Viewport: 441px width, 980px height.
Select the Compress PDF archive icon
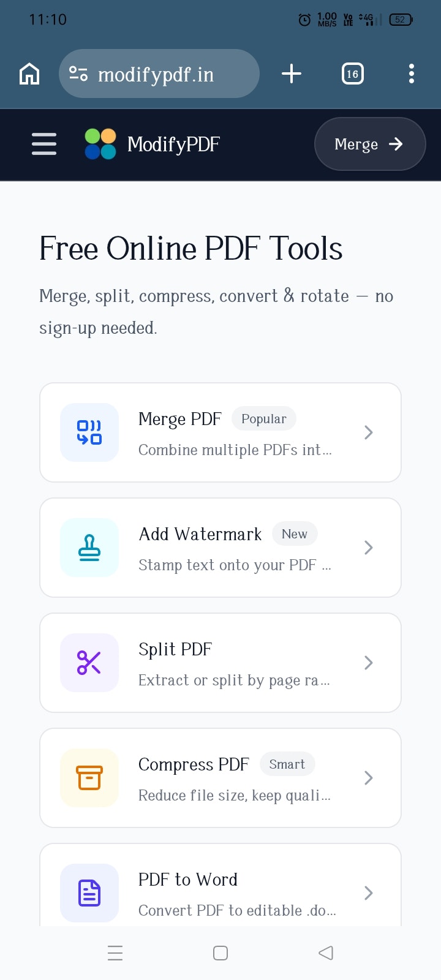coord(89,777)
